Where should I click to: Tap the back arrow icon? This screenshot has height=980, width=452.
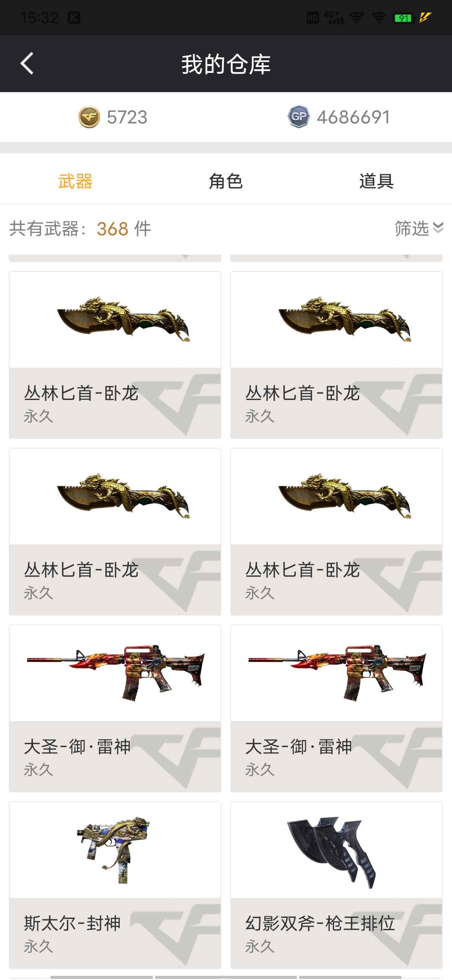pos(27,64)
